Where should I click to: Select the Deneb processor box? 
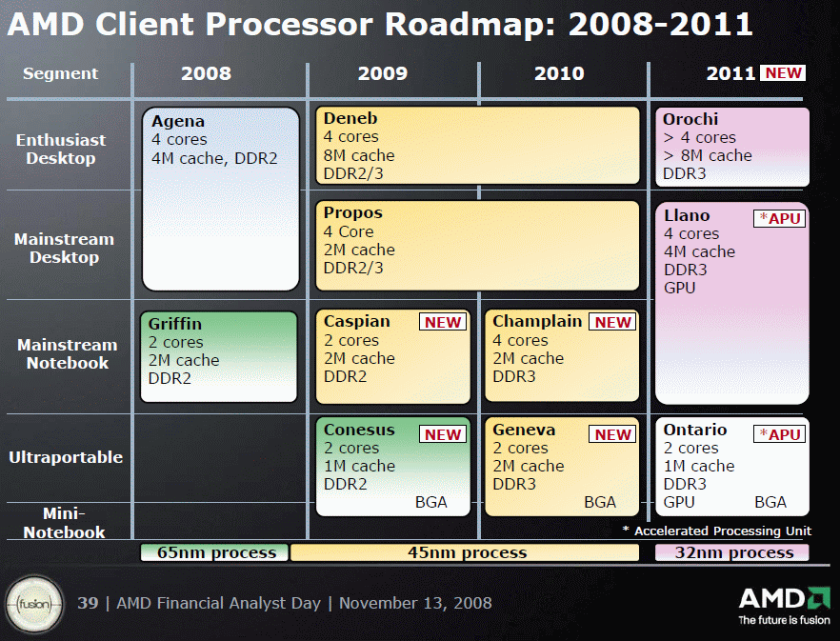[x=477, y=145]
